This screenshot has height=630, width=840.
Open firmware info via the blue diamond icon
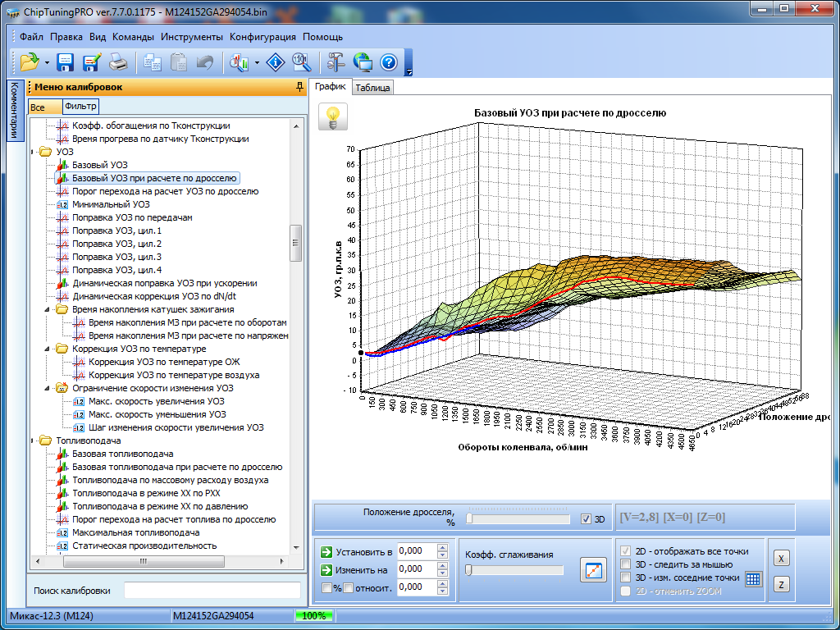tap(276, 62)
